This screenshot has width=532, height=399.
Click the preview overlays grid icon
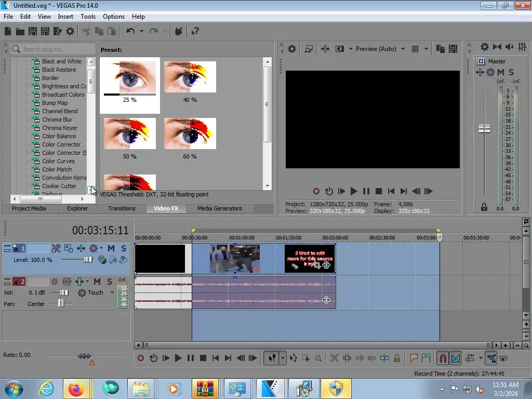click(415, 49)
